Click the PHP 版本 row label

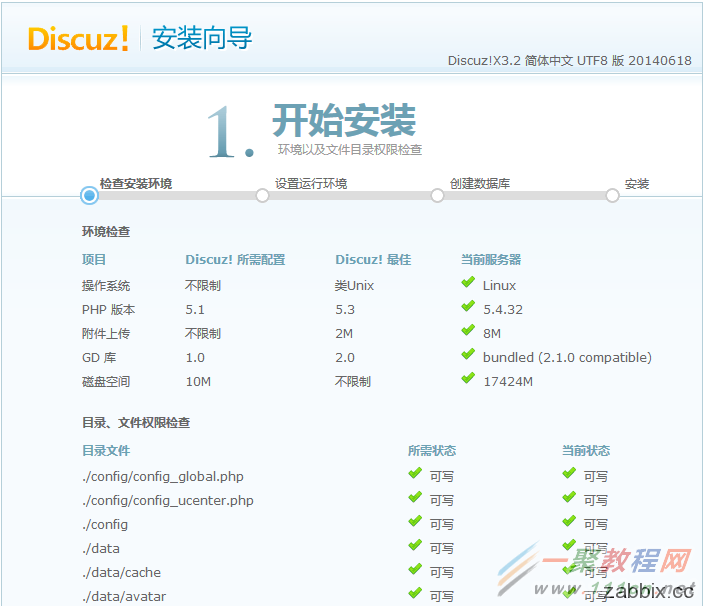108,310
